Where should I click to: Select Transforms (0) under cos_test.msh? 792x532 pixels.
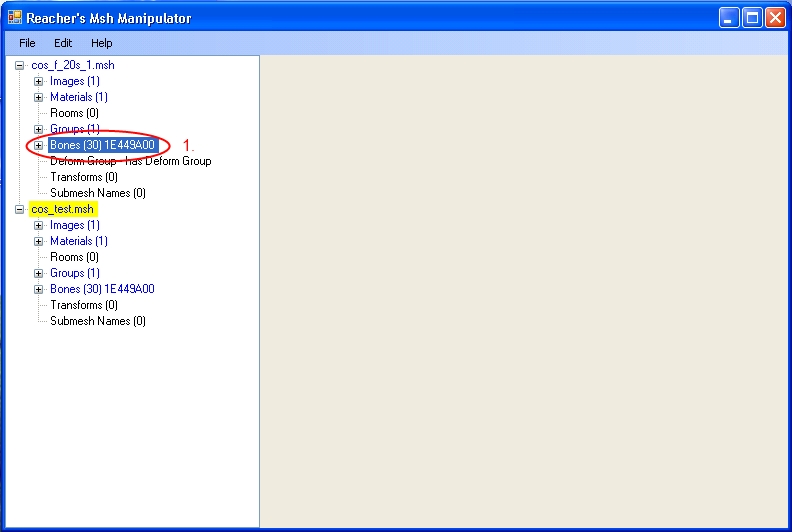pyautogui.click(x=84, y=305)
